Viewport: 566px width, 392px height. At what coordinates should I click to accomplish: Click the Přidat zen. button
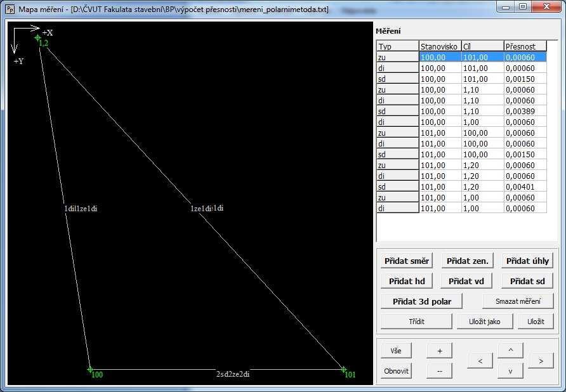pyautogui.click(x=467, y=261)
